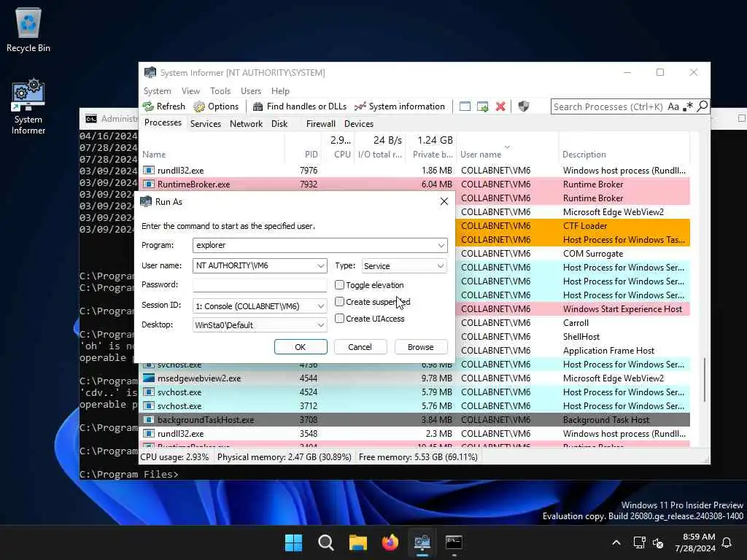The height and width of the screenshot is (560, 747).
Task: Click CPU usage status bar entry
Action: point(174,457)
